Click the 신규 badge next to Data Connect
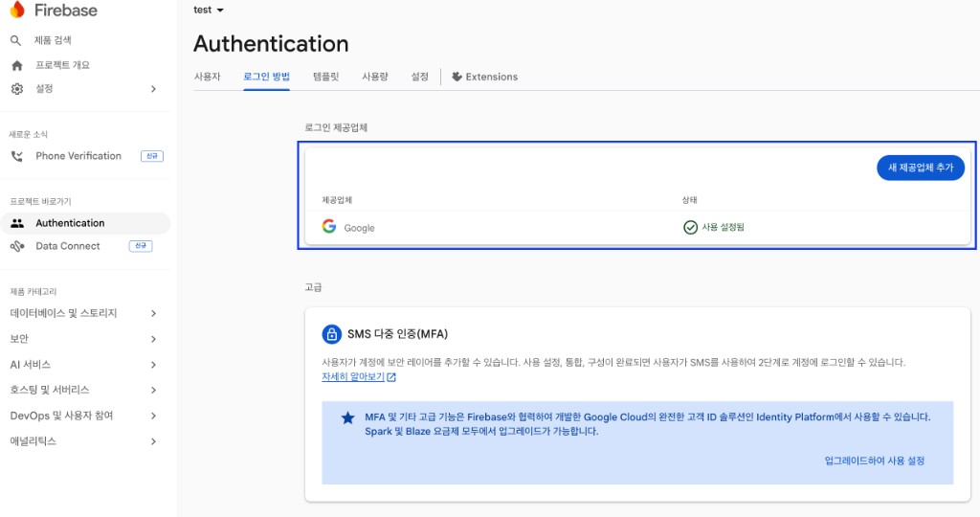980x517 pixels. (141, 246)
